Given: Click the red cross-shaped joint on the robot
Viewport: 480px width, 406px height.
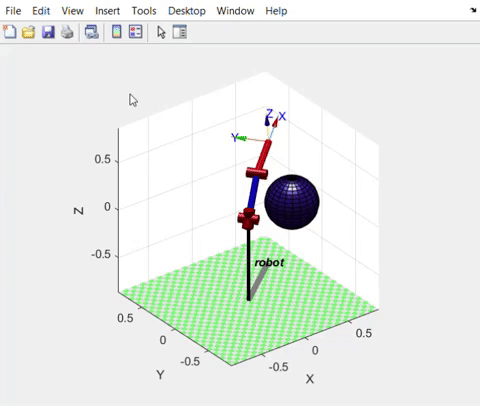Looking at the screenshot, I should tap(248, 218).
